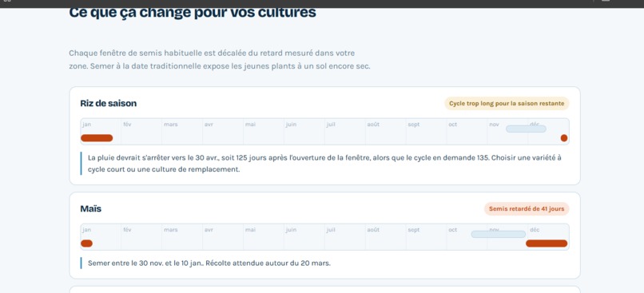Click the "fév" label in Maïs timeline

tap(127, 230)
